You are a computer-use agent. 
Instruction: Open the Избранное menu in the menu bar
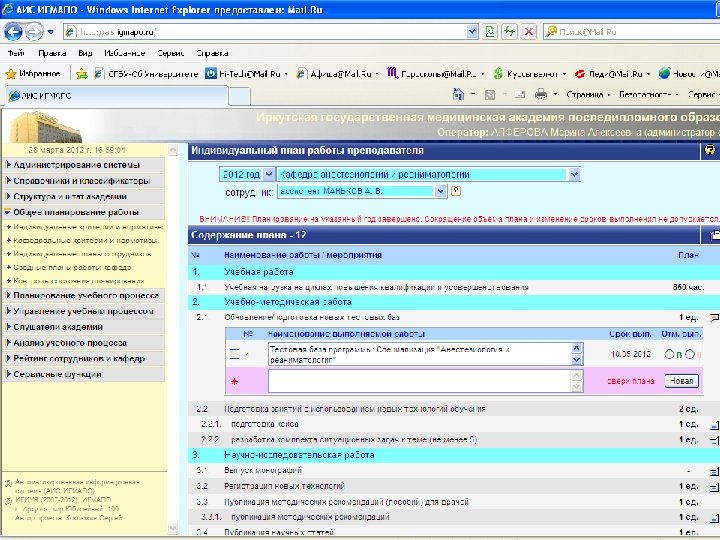124,53
